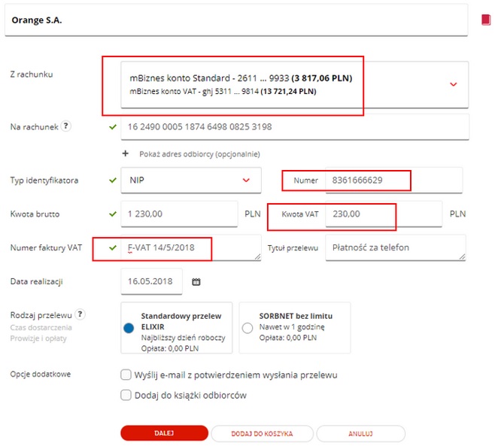Open the Typ identyfikatora NIP dropdown
The image size is (504, 446).
point(191,180)
